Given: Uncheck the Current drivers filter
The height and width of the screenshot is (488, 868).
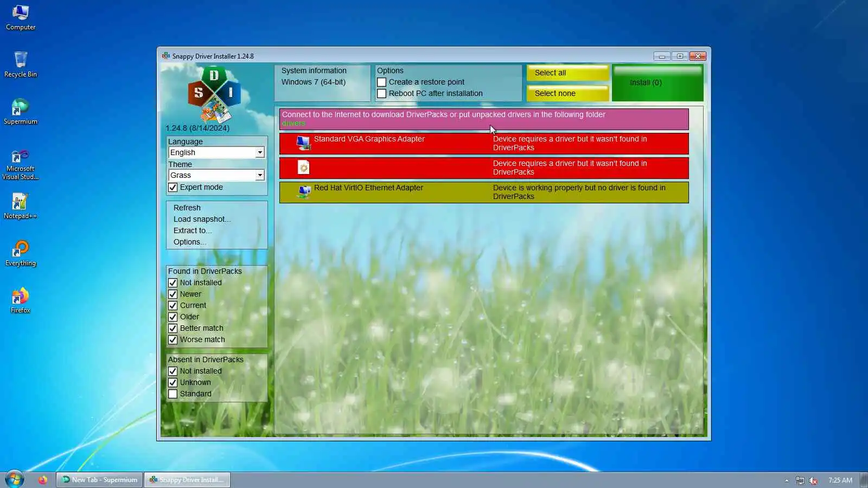Looking at the screenshot, I should pos(173,306).
